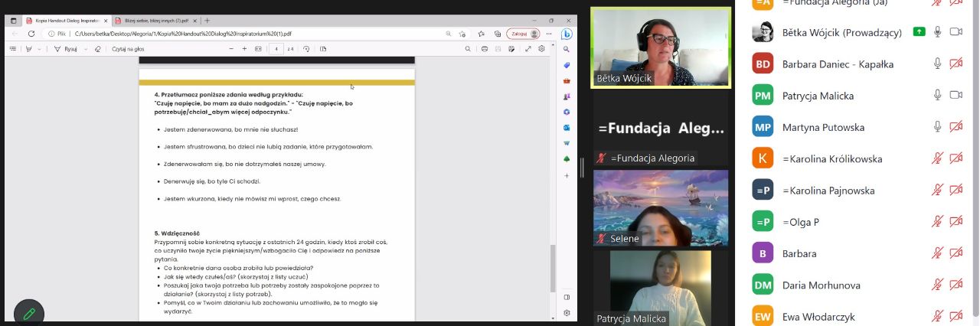Unmute =Karolina Królikowska's microphone
980x326 pixels.
click(x=937, y=158)
